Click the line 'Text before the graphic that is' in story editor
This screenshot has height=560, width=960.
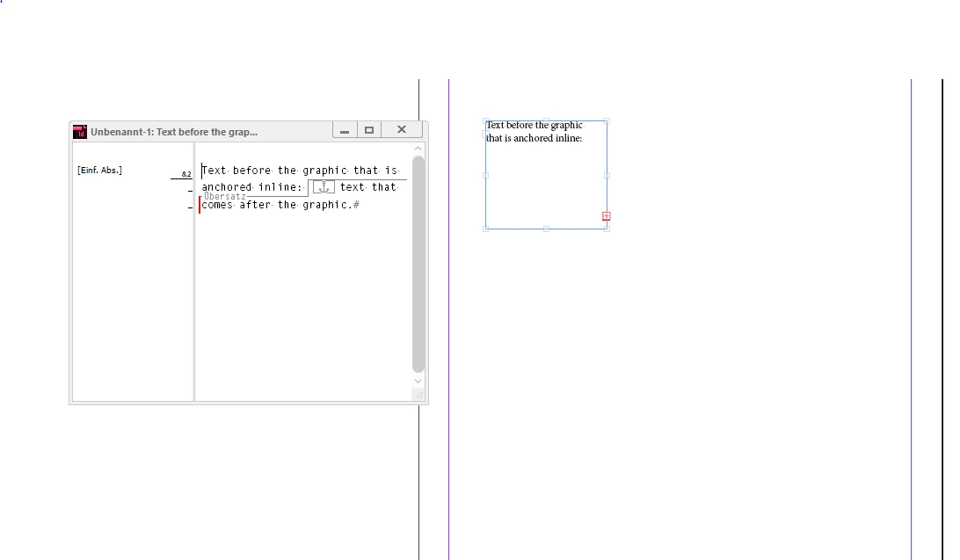click(300, 171)
